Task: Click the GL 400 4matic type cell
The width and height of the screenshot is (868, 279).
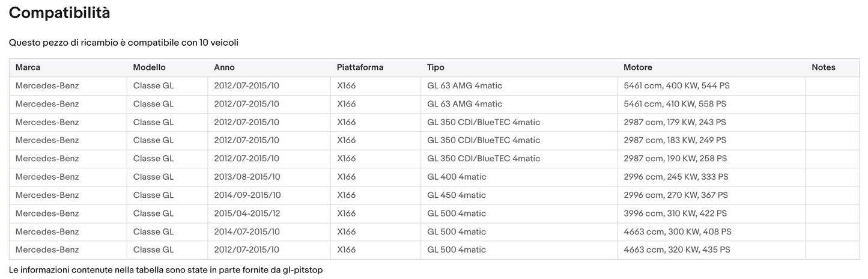Action: click(457, 177)
